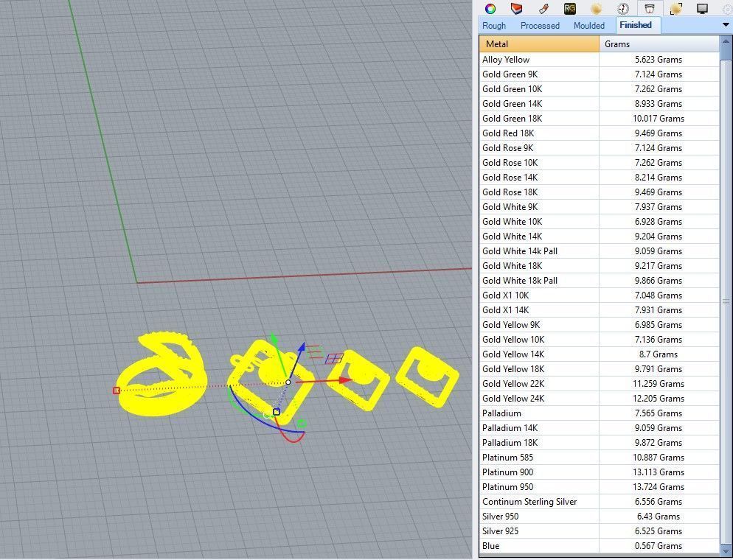Select the Palladium row
733x560 pixels.
click(x=599, y=413)
